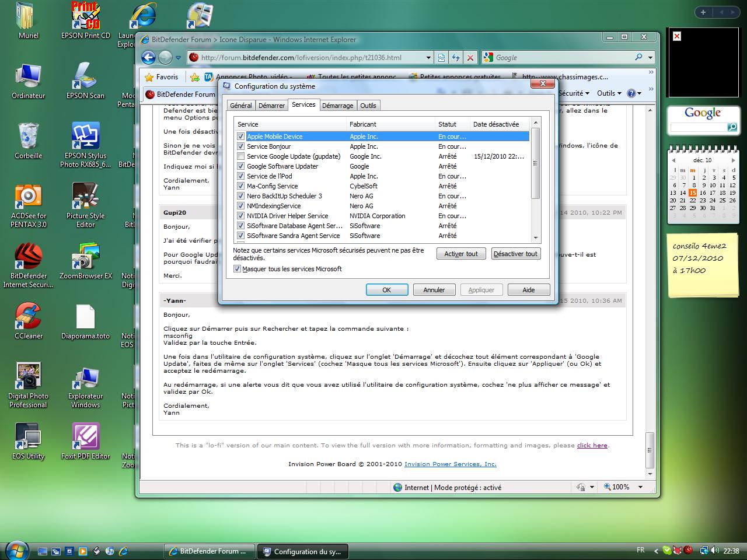Open the search provider dropdown arrow
747x560 pixels.
tap(650, 58)
